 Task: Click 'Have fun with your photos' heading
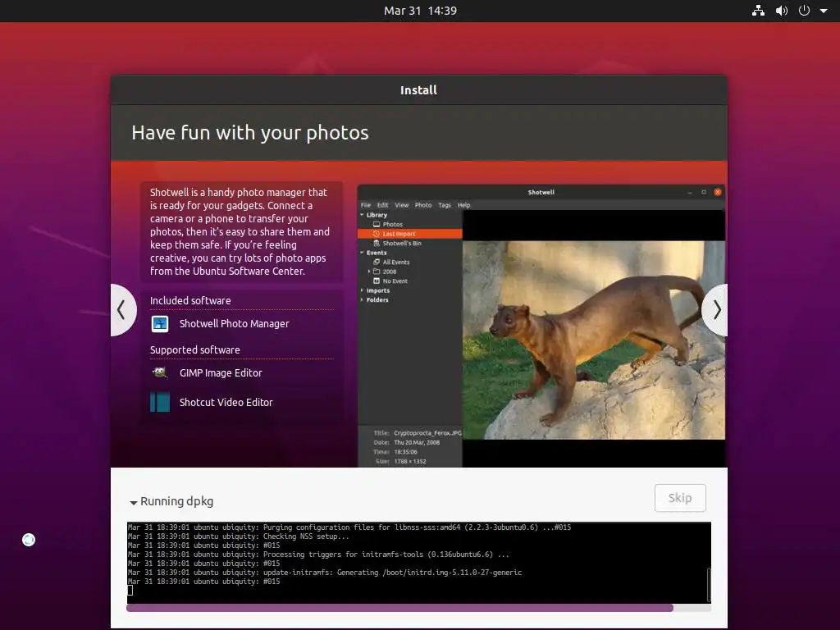(250, 133)
